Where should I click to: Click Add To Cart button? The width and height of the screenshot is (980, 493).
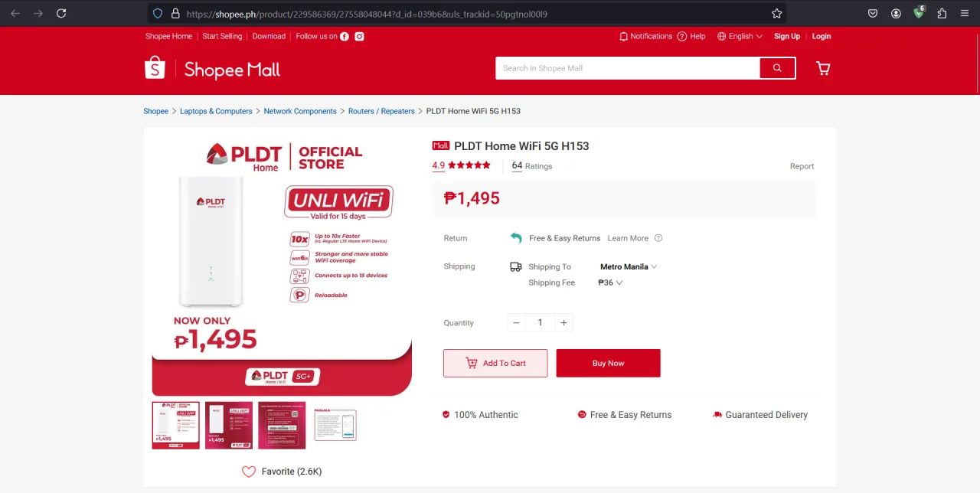pyautogui.click(x=495, y=363)
